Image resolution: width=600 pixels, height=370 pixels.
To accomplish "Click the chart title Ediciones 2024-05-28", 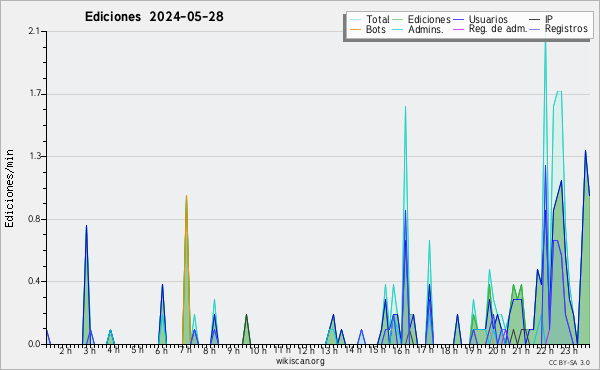I will [x=154, y=17].
